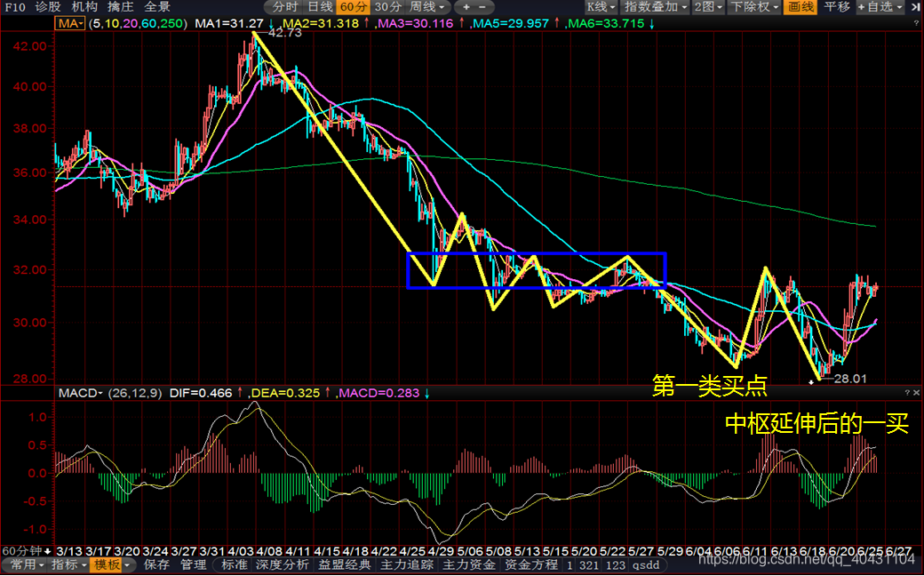Click the MA parameters (5,10,20,60,250)
This screenshot has height=576, width=924.
[x=138, y=24]
